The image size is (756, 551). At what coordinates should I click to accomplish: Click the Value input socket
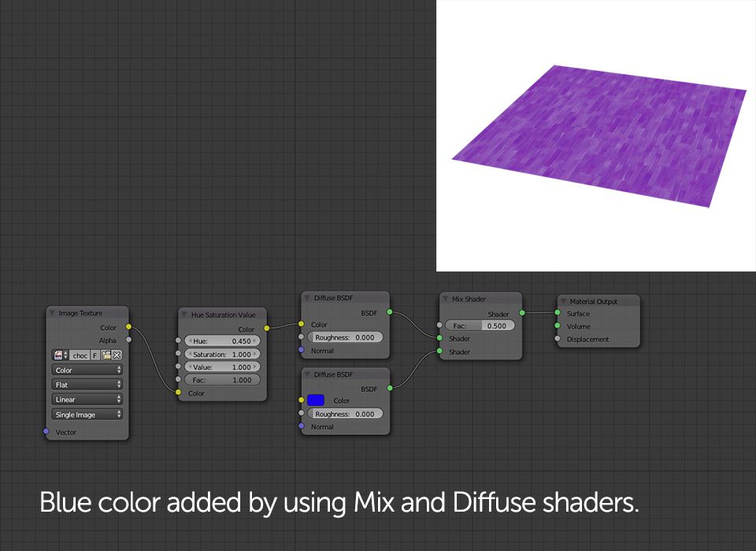[x=179, y=366]
